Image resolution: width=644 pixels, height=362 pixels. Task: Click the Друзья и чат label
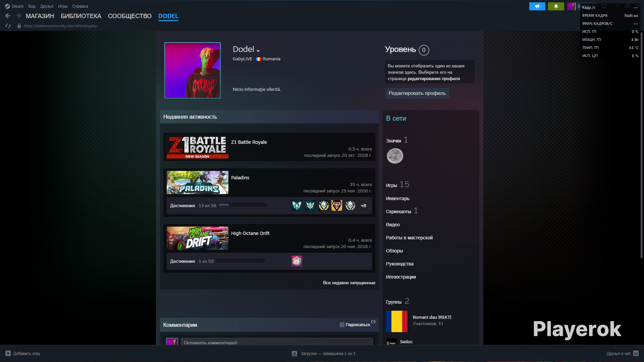(619, 354)
